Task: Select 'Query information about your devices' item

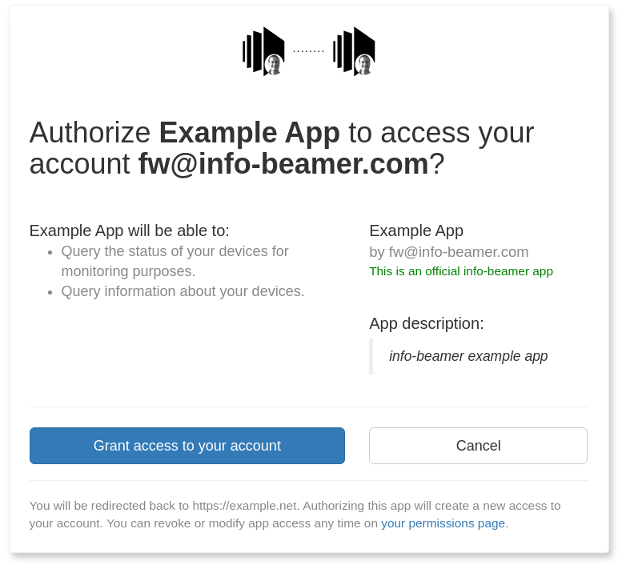Action: click(x=182, y=291)
